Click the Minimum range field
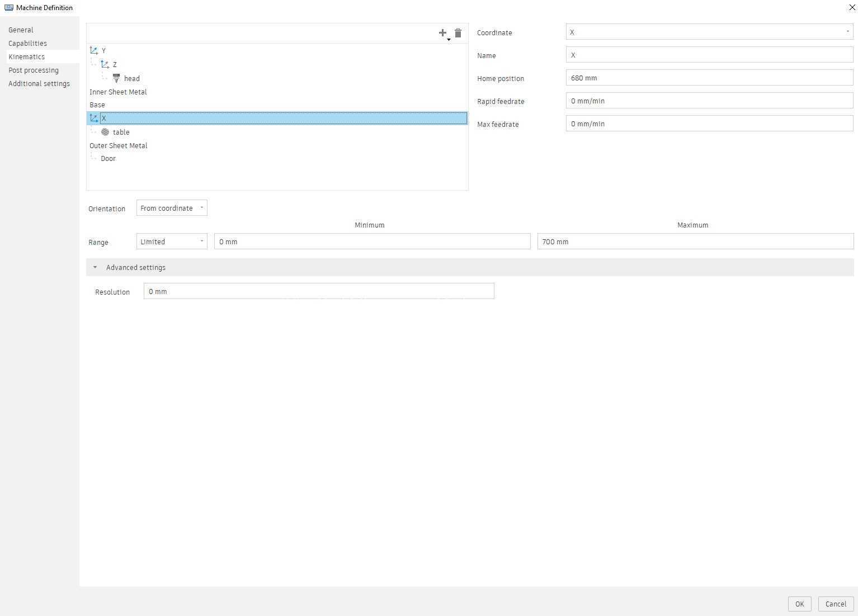 click(x=372, y=241)
